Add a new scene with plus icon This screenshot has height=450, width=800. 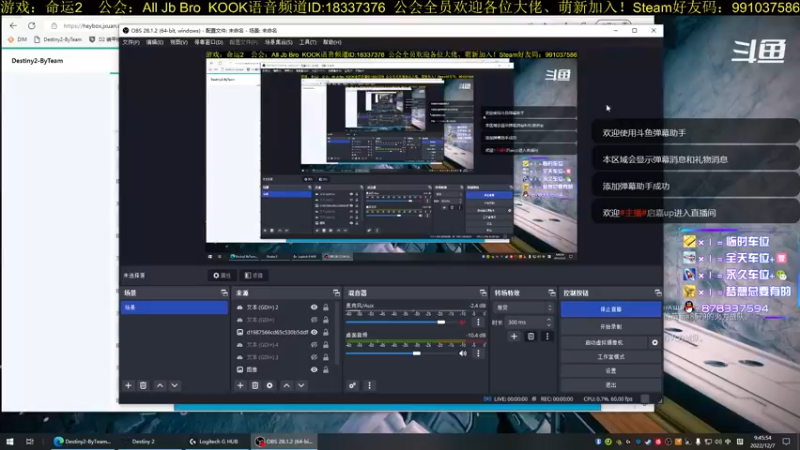point(128,386)
